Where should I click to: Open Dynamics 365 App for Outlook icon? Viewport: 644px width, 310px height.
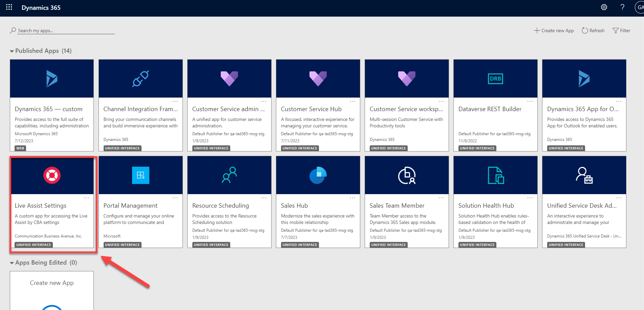584,79
